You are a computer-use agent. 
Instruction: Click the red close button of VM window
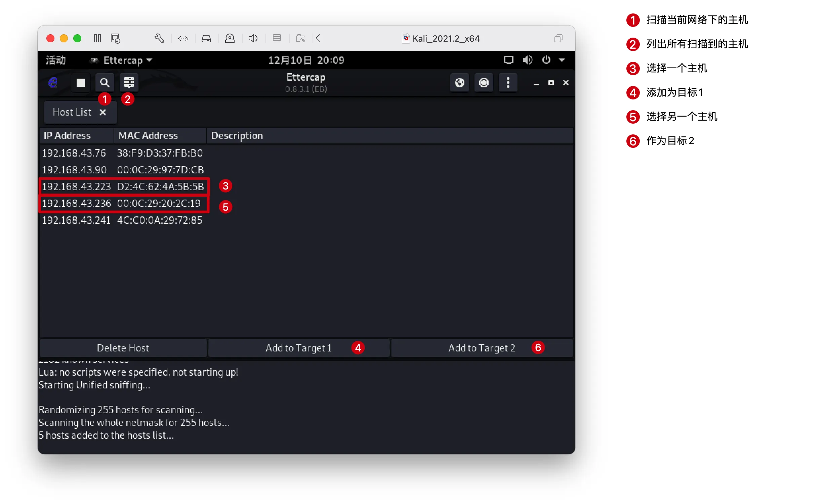click(x=50, y=39)
